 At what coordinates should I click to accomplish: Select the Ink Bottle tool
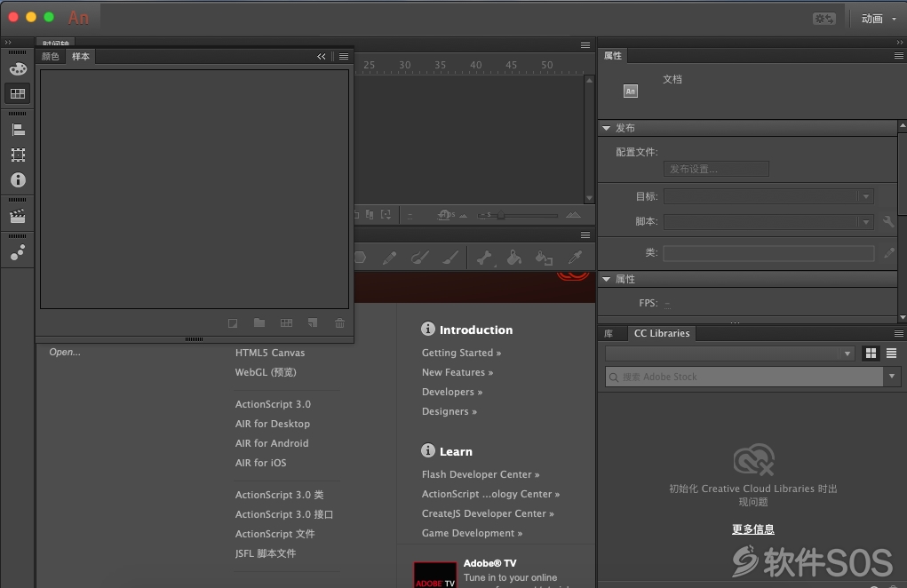[x=544, y=258]
